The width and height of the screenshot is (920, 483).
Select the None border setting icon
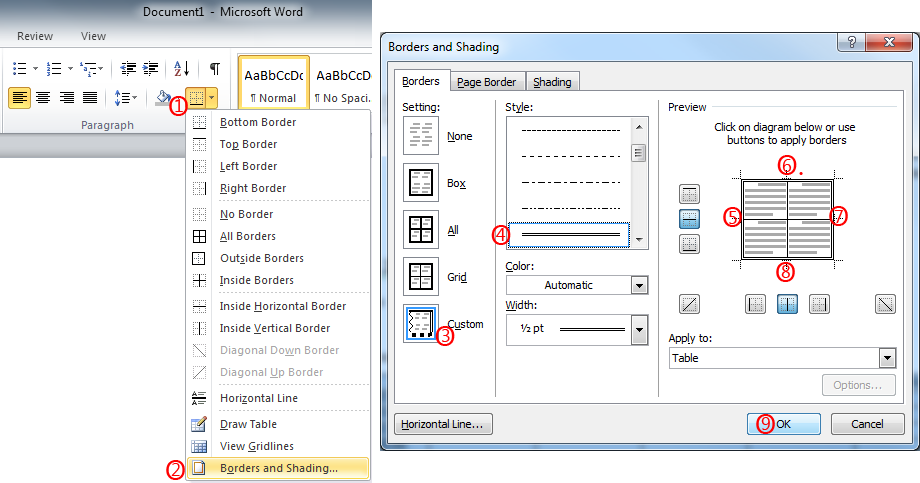421,136
